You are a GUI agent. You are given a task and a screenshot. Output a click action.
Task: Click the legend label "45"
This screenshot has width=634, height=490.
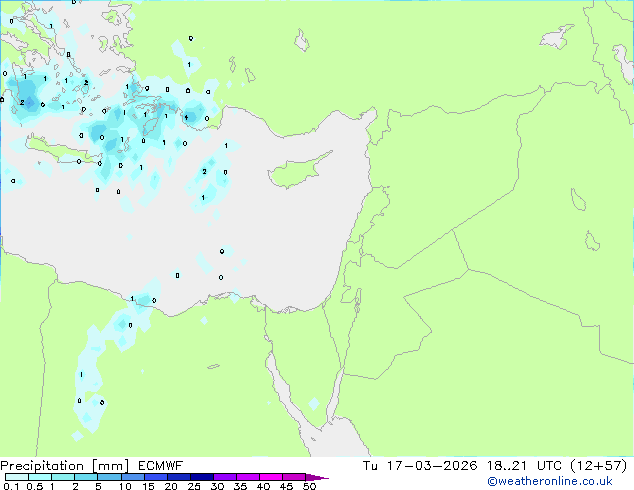(x=286, y=486)
